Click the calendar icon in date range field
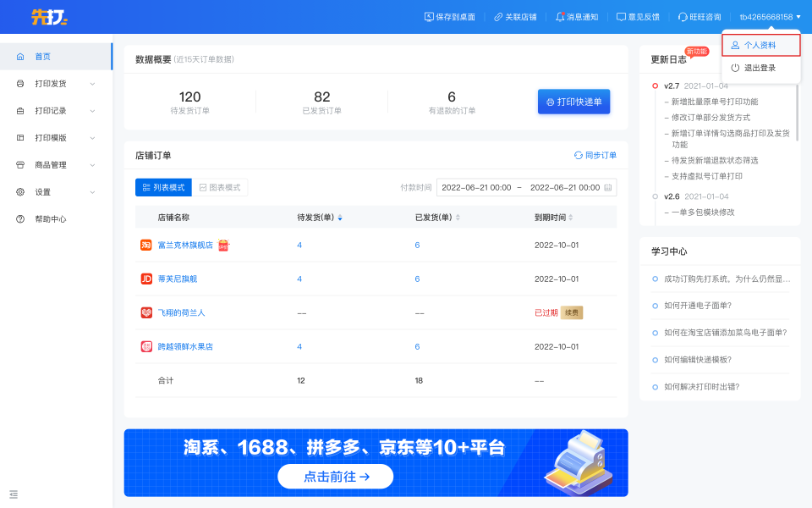The width and height of the screenshot is (812, 508). coord(608,188)
